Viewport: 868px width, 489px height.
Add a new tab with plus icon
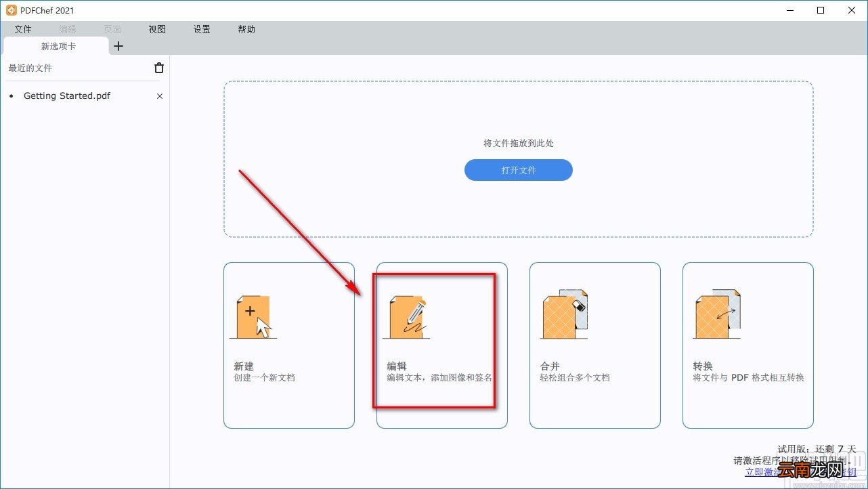[118, 46]
